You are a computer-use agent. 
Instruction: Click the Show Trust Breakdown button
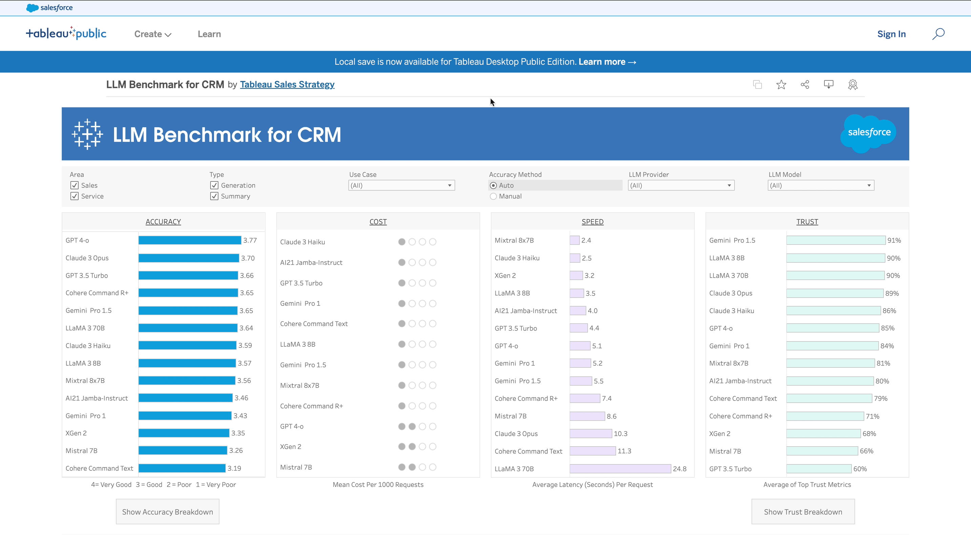click(x=803, y=511)
